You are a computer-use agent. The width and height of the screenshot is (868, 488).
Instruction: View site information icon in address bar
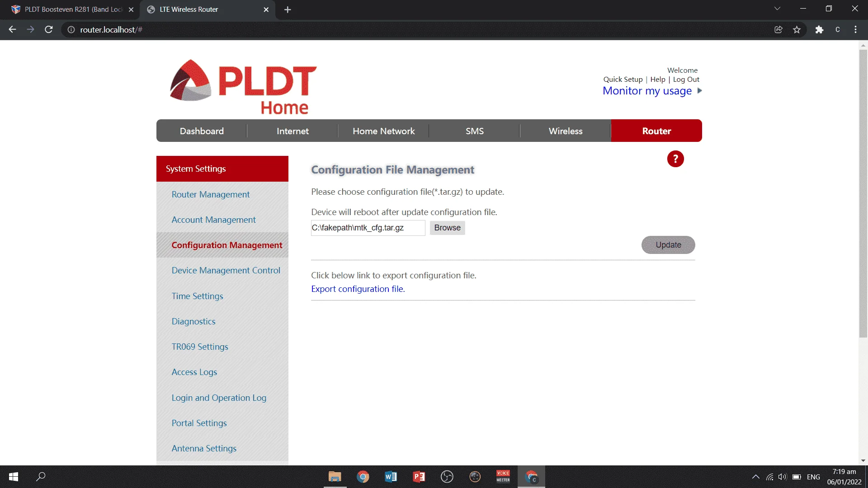(x=71, y=30)
